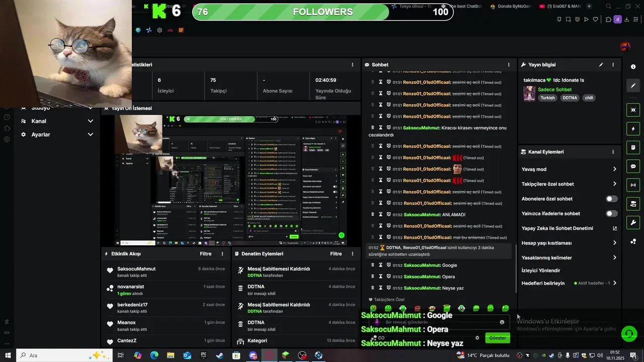Image resolution: width=644 pixels, height=362 pixels.
Task: Timeout sender of Google message hourglass
Action: 381,265
